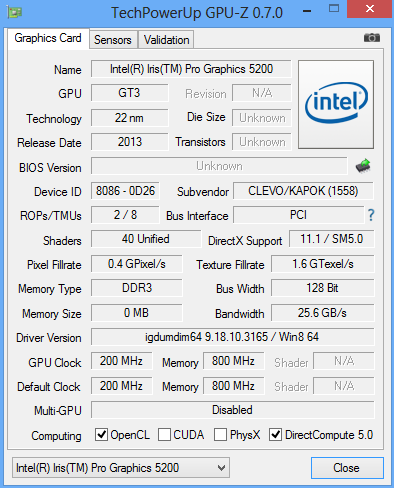394x488 pixels.
Task: Click the Intel vendor logo
Action: [x=336, y=104]
